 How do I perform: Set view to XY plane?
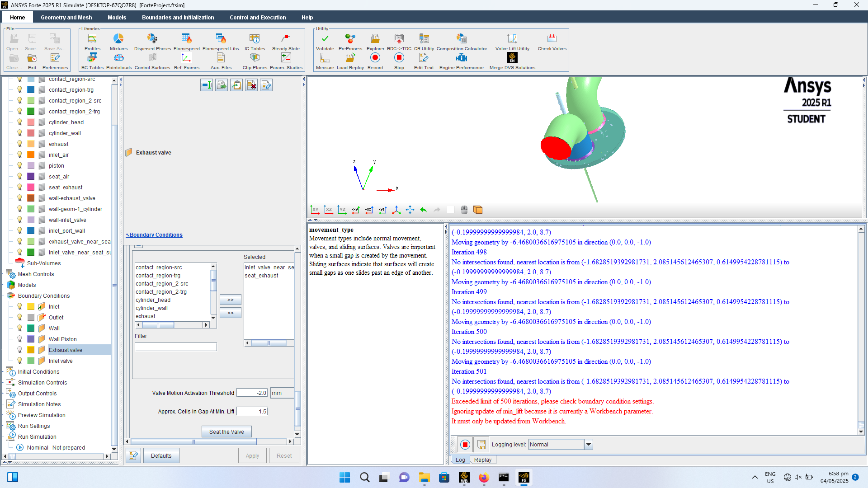[x=315, y=210]
